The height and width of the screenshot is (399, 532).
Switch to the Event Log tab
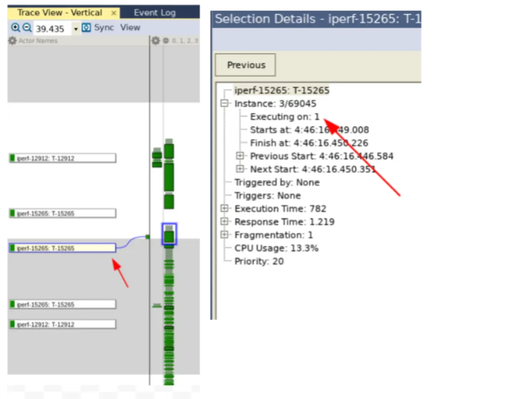pyautogui.click(x=155, y=13)
